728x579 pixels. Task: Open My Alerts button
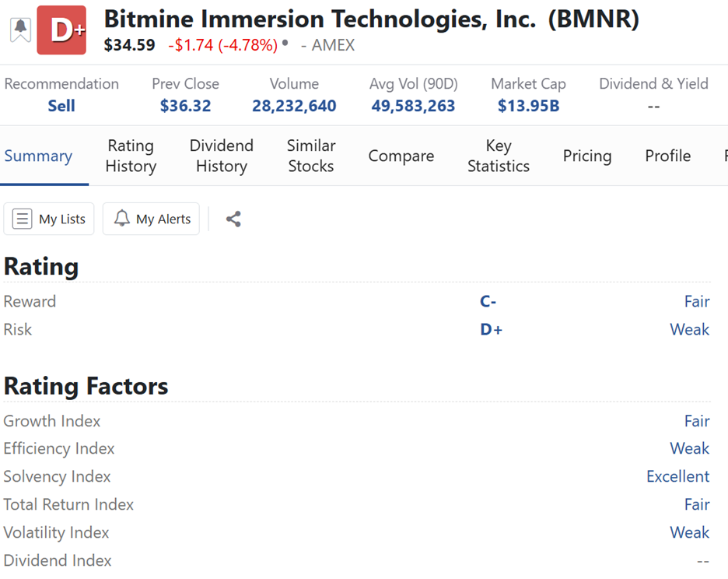(x=152, y=219)
